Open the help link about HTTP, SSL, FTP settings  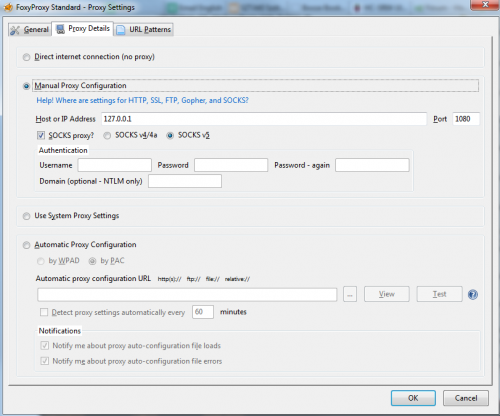coord(142,100)
